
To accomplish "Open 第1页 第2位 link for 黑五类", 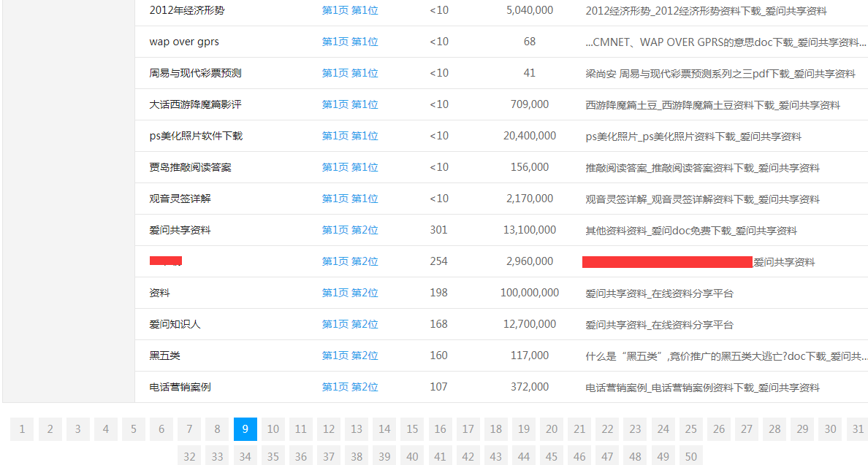I will click(350, 355).
